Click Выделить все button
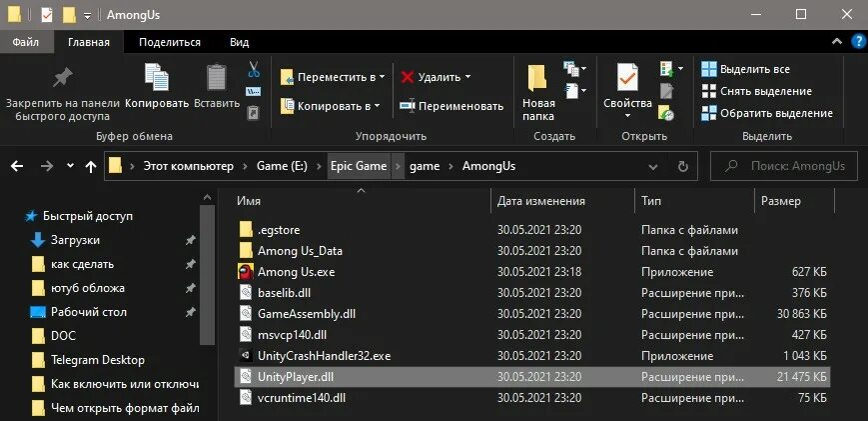The width and height of the screenshot is (868, 421). point(745,69)
